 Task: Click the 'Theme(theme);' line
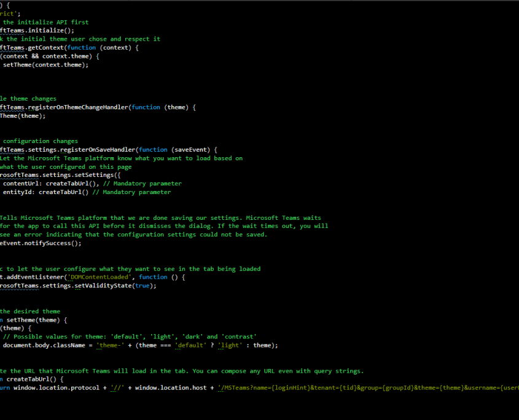[23, 116]
